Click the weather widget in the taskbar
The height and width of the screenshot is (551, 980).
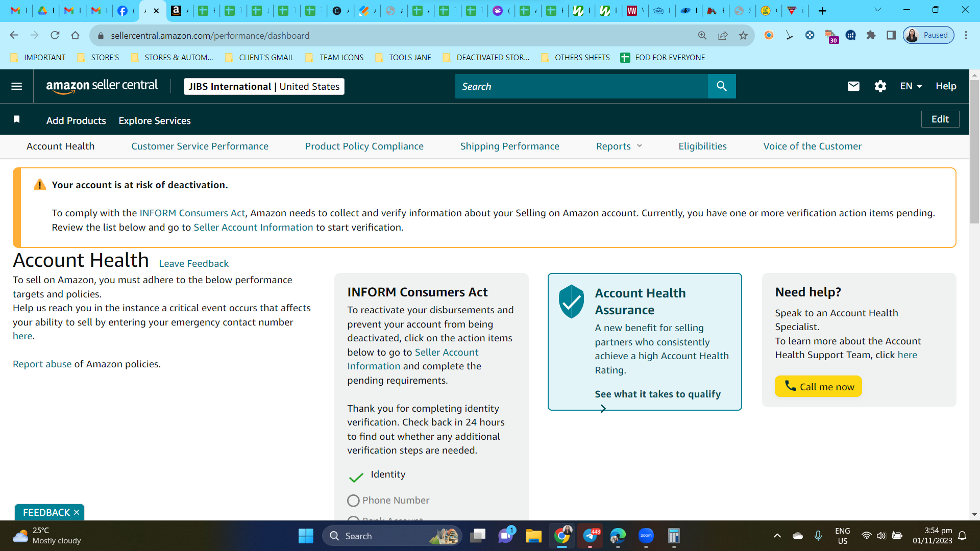[47, 536]
